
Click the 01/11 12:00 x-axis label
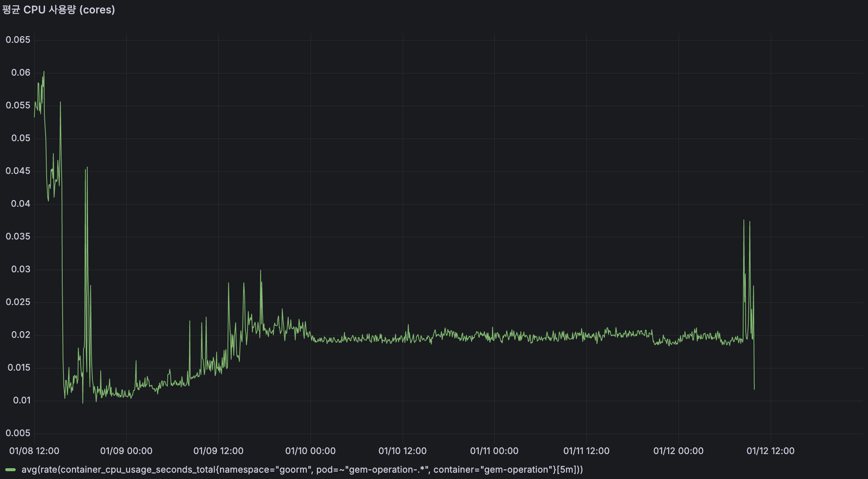tap(586, 451)
